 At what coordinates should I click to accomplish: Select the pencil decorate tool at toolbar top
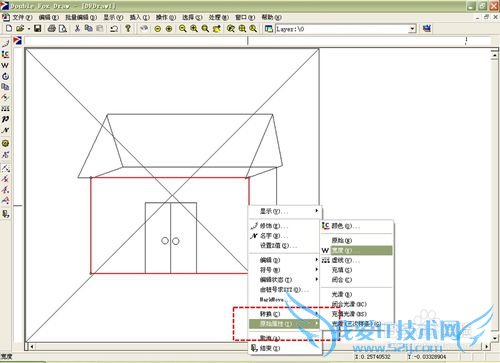click(5, 44)
